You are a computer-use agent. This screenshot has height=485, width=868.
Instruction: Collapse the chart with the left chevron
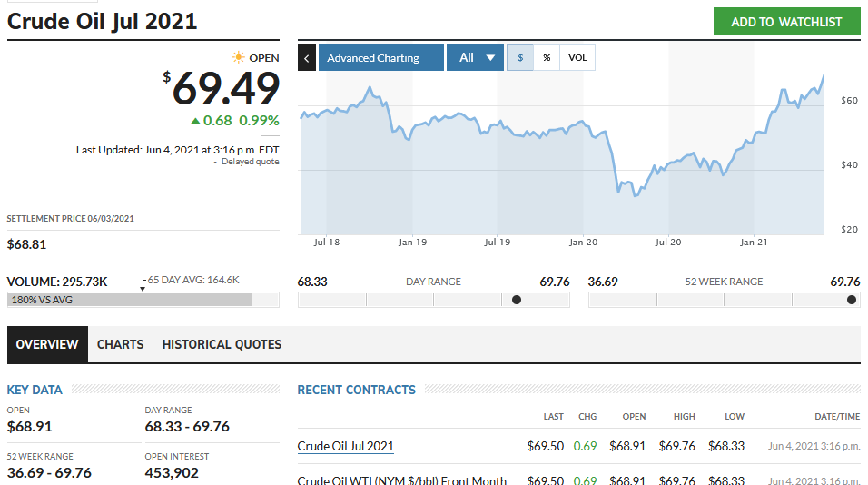307,57
